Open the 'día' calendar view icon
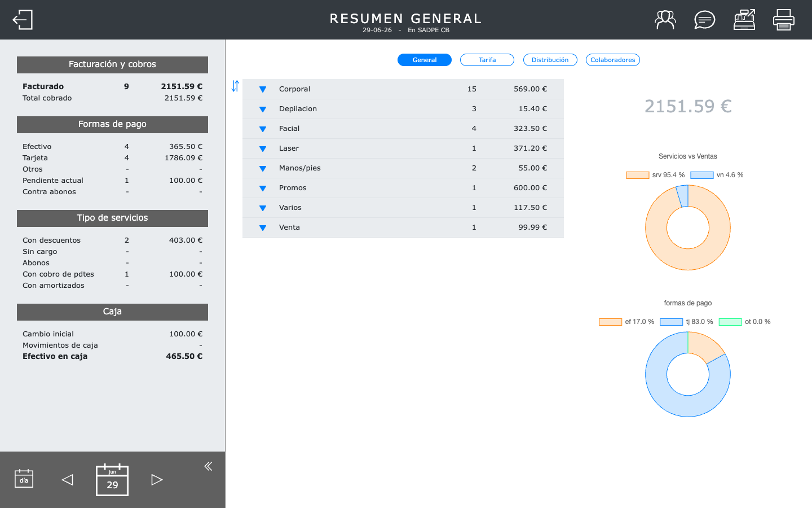Viewport: 812px width, 508px height. tap(24, 479)
